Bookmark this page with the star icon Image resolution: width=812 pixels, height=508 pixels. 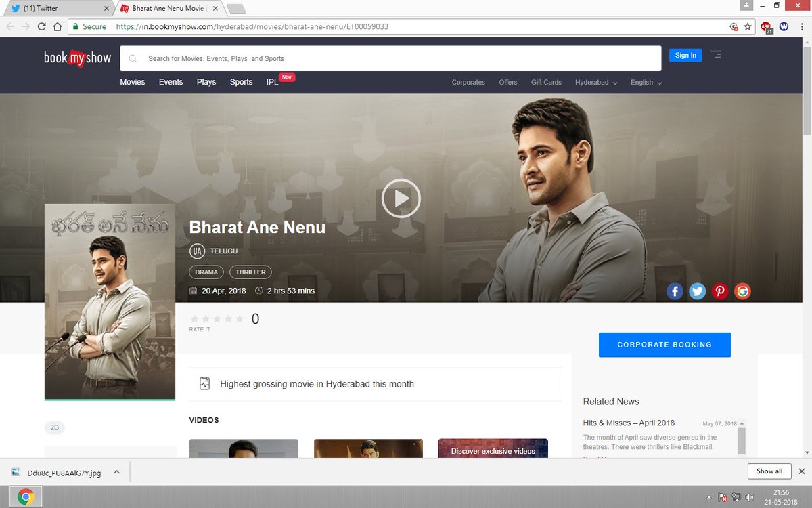pyautogui.click(x=748, y=27)
